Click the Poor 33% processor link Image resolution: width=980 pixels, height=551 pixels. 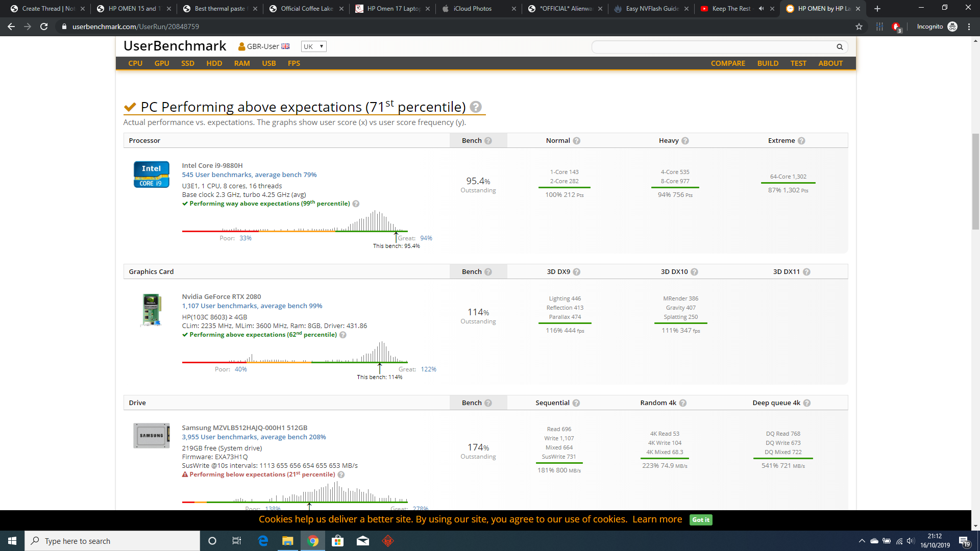click(246, 238)
